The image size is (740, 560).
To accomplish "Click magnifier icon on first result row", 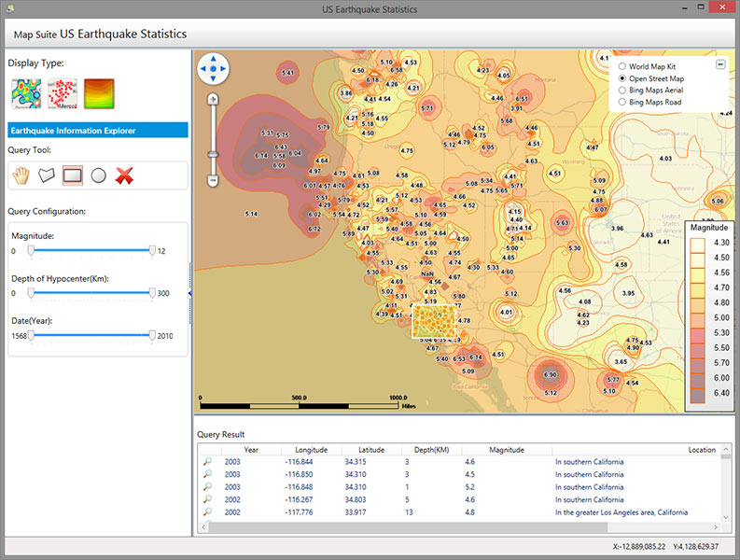I will point(207,462).
